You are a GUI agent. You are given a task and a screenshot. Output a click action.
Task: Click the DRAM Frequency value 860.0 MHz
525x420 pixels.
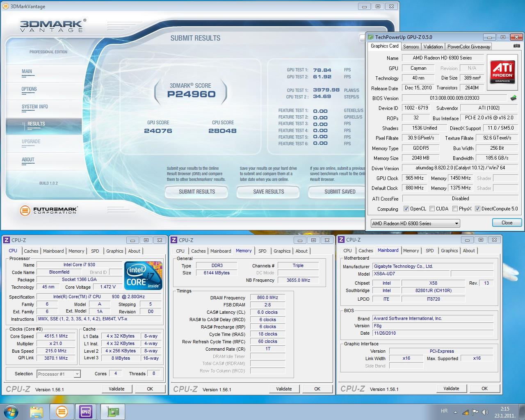point(267,298)
